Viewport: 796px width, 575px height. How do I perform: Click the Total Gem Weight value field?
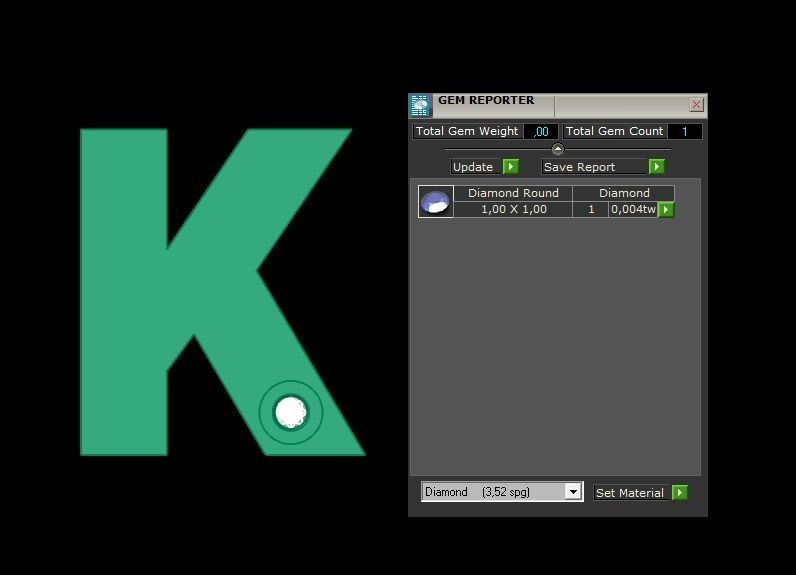[541, 131]
